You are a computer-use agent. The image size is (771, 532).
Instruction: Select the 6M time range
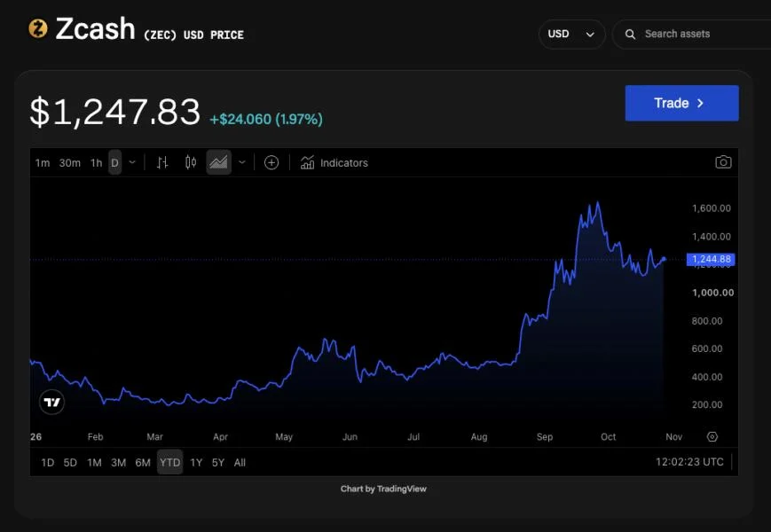pyautogui.click(x=143, y=463)
